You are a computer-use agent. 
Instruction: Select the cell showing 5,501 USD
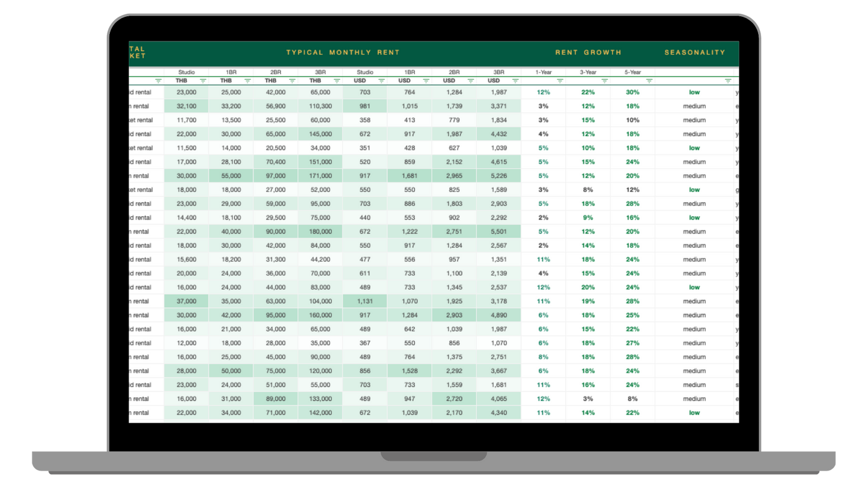500,231
